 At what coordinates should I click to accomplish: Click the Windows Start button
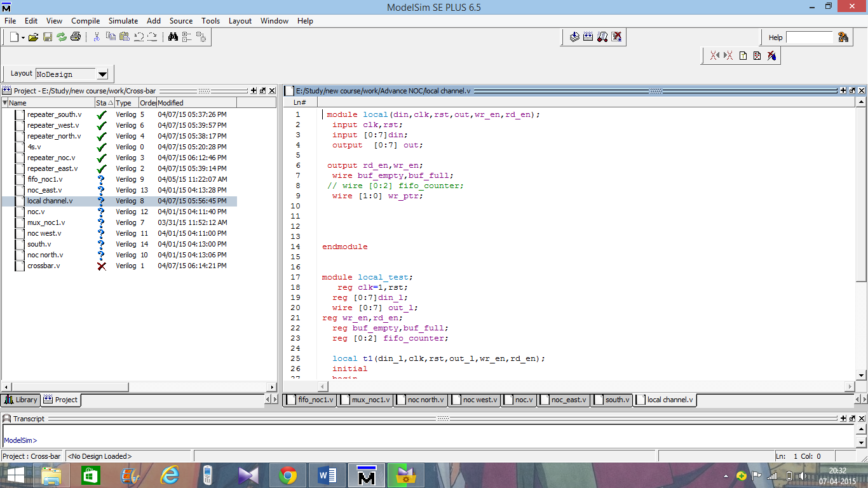pyautogui.click(x=16, y=475)
